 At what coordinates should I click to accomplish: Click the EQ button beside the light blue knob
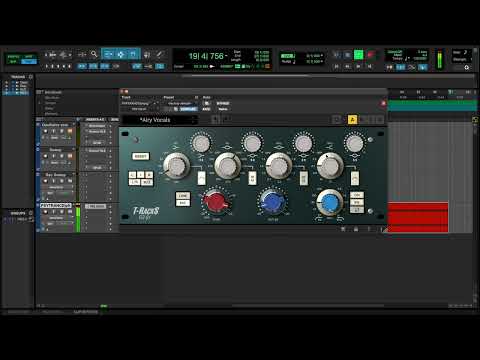(357, 202)
